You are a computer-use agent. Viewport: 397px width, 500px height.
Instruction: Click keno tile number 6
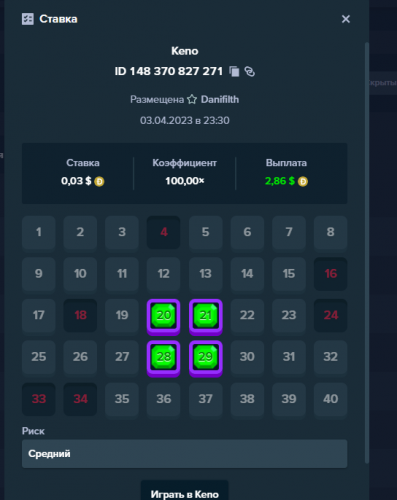click(247, 232)
